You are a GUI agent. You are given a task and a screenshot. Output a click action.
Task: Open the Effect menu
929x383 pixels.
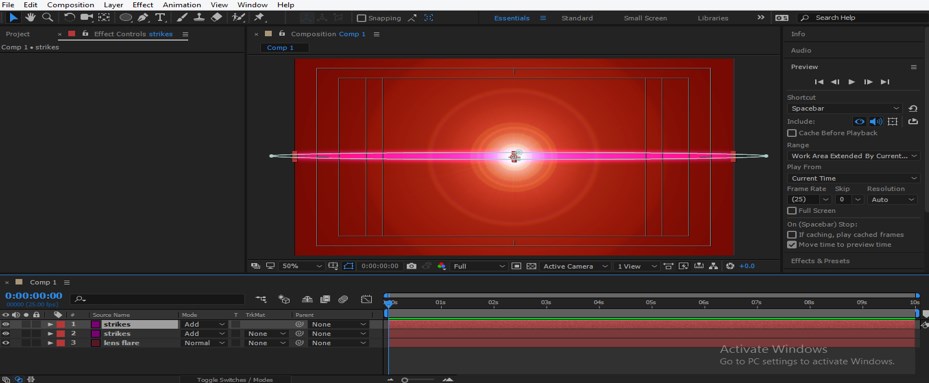point(143,5)
